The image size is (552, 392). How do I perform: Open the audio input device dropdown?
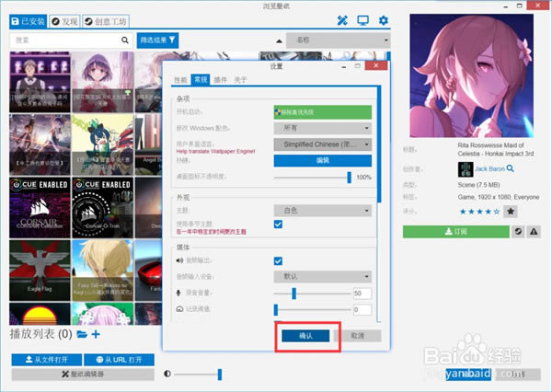[323, 276]
